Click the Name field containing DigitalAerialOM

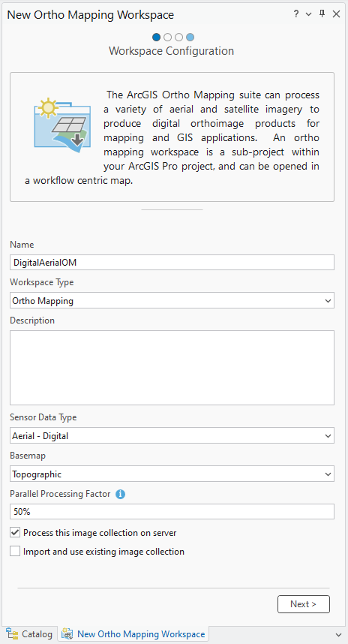[172, 263]
